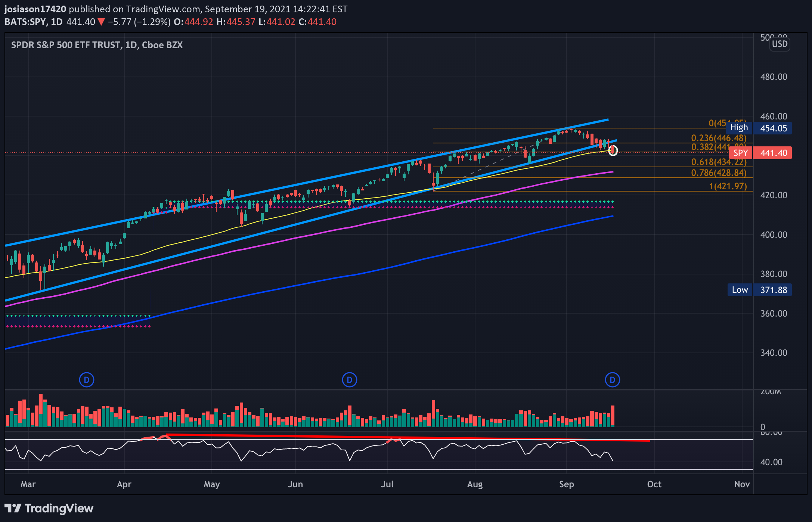
Task: Click the Apr label on time axis
Action: (x=124, y=484)
